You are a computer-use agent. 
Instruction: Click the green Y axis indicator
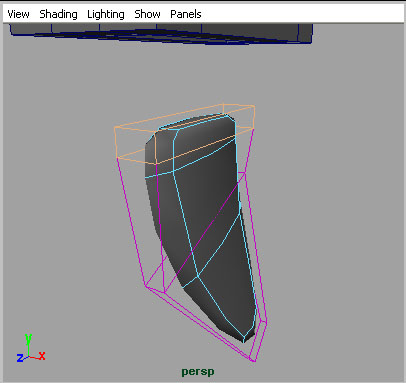[x=28, y=340]
